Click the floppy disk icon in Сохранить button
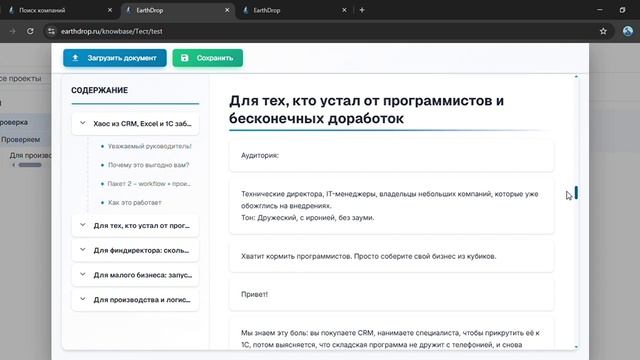640x360 pixels. click(x=184, y=58)
